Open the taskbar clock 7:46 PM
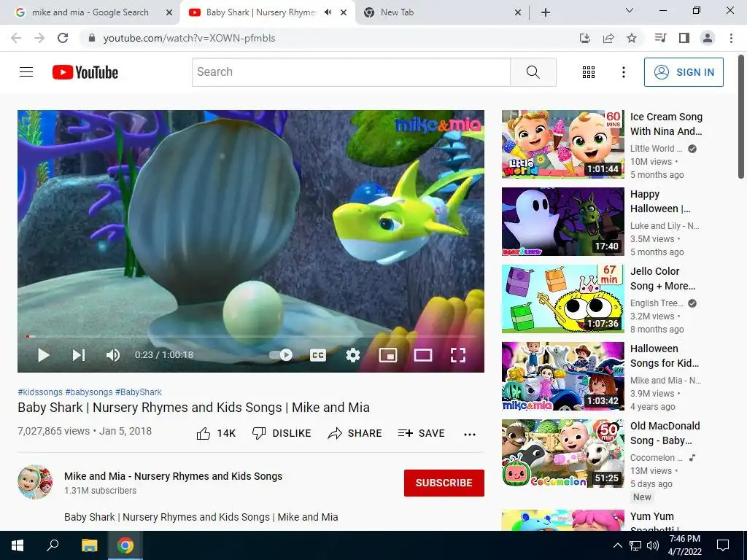 [684, 545]
